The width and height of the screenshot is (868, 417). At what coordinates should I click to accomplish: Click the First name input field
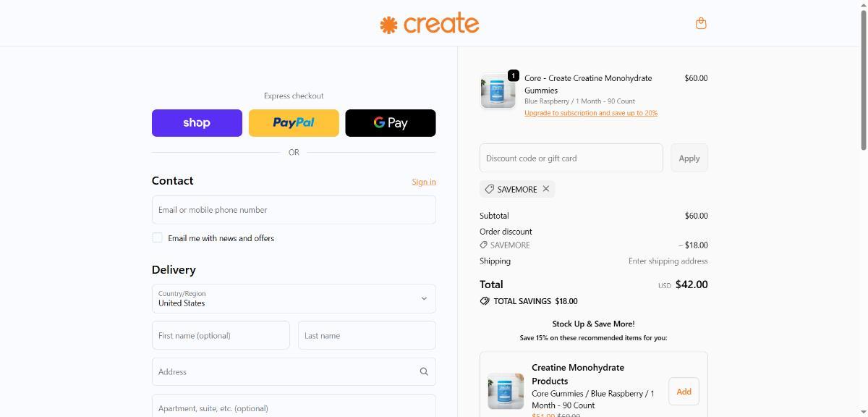coord(221,335)
